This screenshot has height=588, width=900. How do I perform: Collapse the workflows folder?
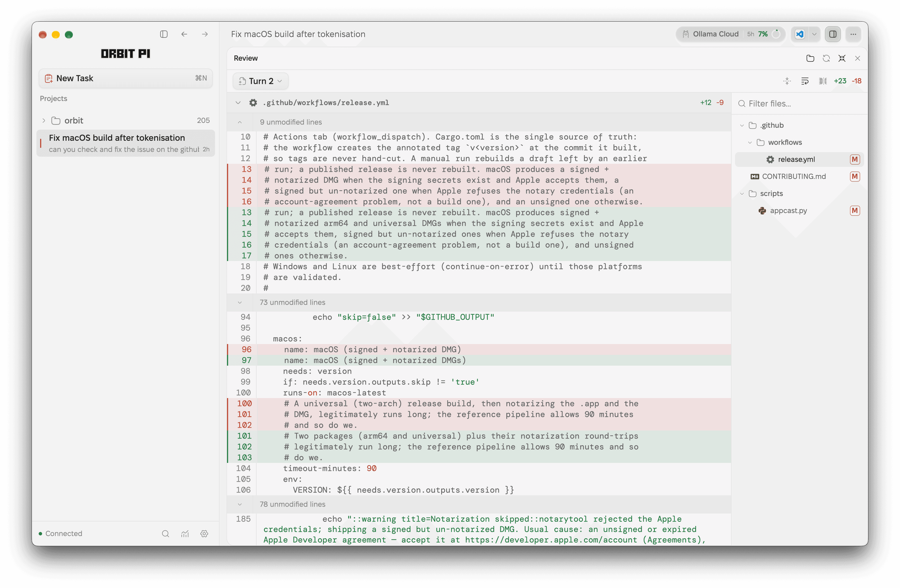(750, 142)
